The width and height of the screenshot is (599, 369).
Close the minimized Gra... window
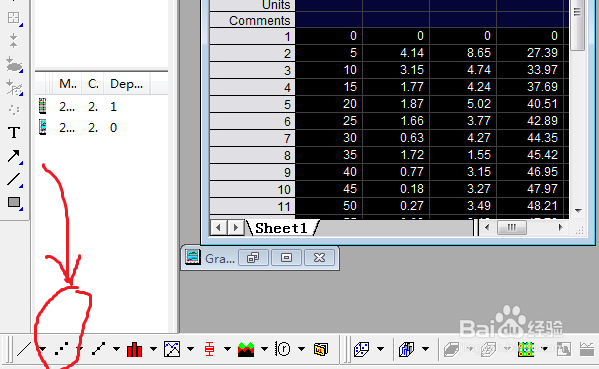tap(319, 258)
